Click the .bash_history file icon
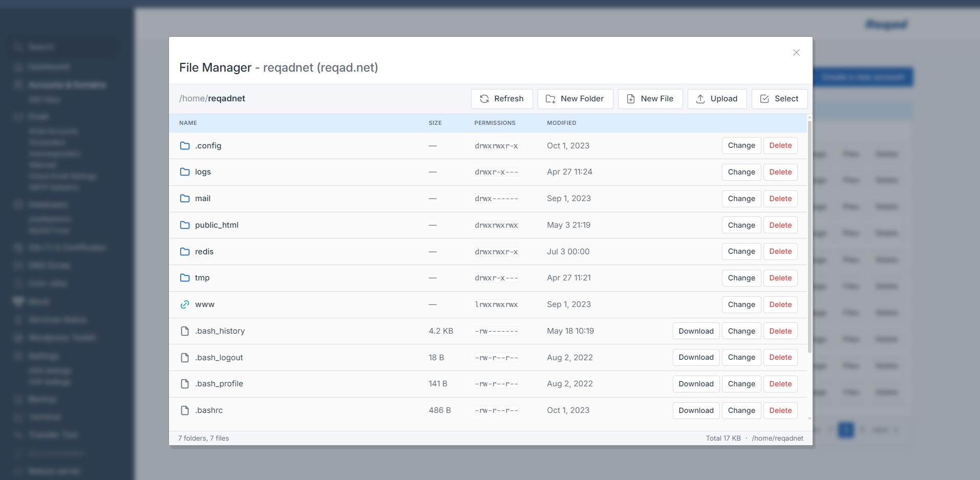 tap(185, 331)
